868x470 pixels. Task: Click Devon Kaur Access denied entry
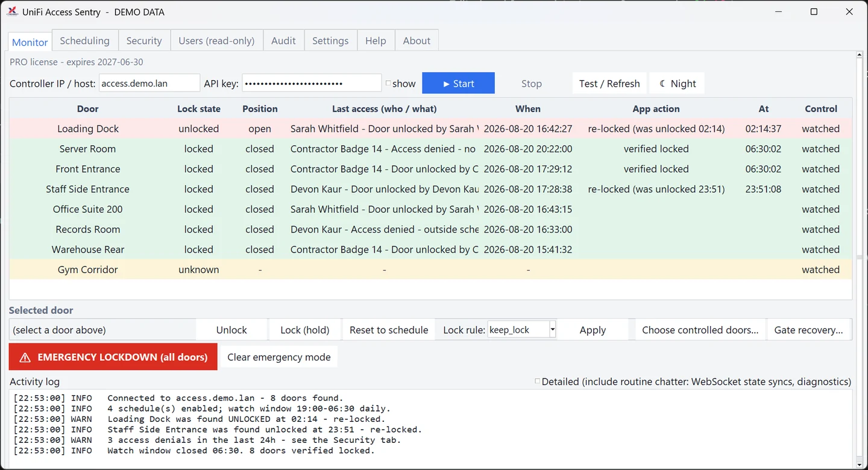tap(385, 230)
